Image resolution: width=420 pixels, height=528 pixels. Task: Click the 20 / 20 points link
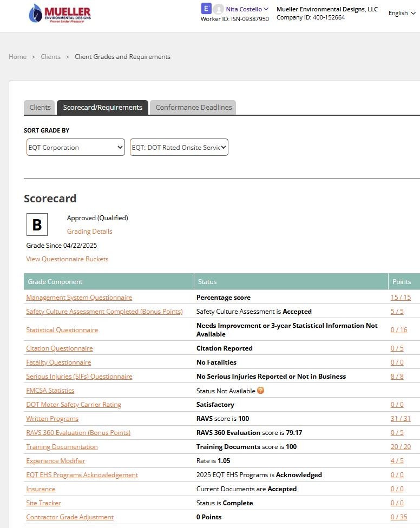coord(401,447)
